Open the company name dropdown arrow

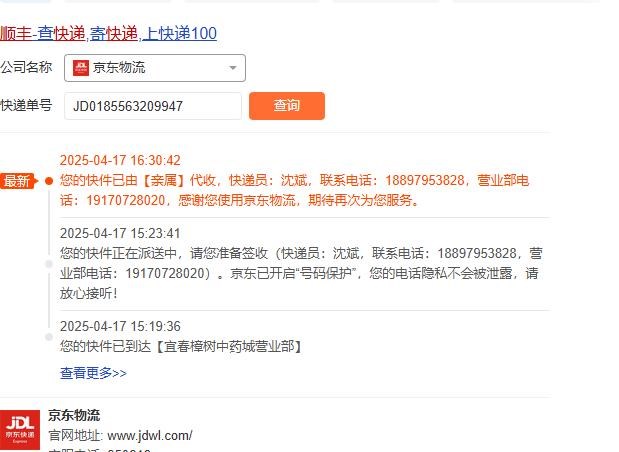pos(233,68)
